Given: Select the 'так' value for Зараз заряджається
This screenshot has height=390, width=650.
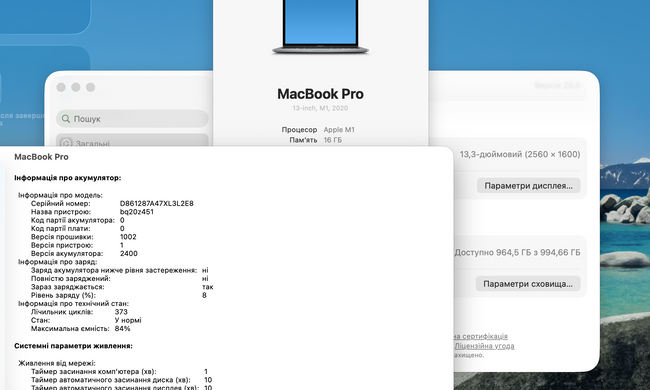Looking at the screenshot, I should pyautogui.click(x=208, y=287).
